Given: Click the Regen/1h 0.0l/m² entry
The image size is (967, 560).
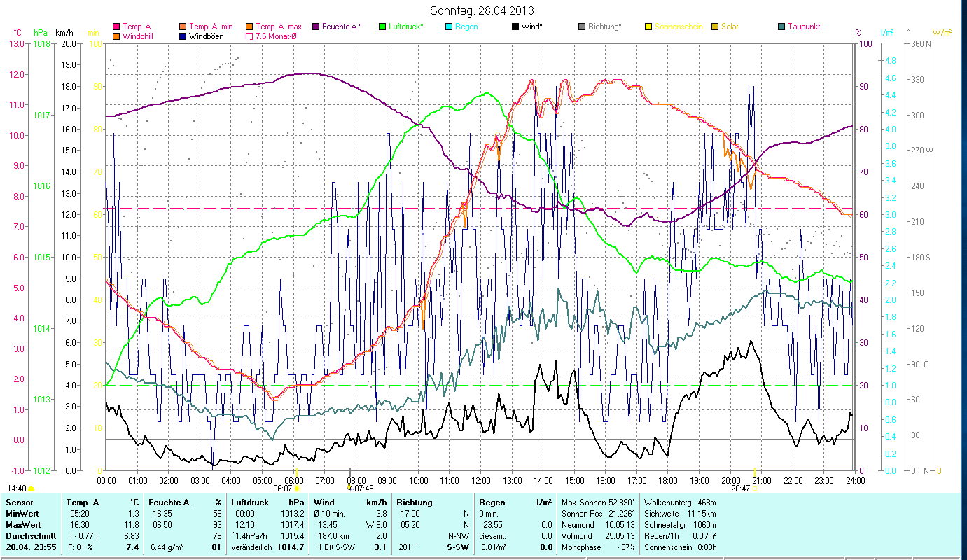Looking at the screenshot, I should pos(680,536).
